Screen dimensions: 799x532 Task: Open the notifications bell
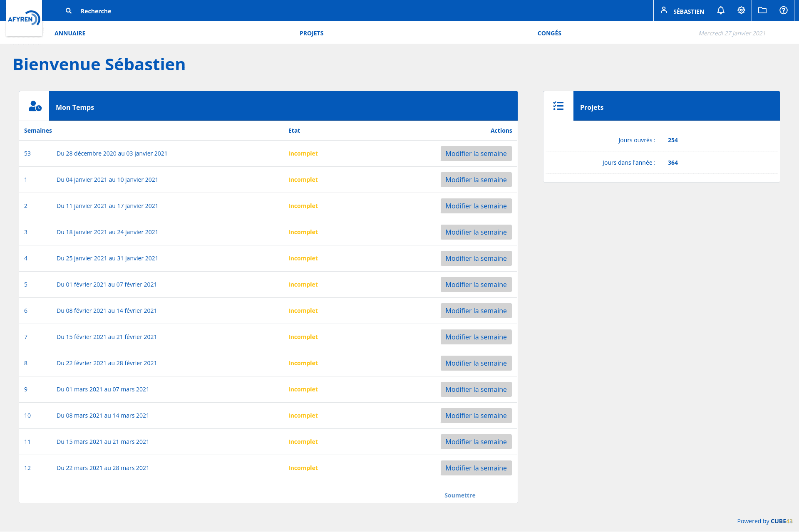[721, 10]
